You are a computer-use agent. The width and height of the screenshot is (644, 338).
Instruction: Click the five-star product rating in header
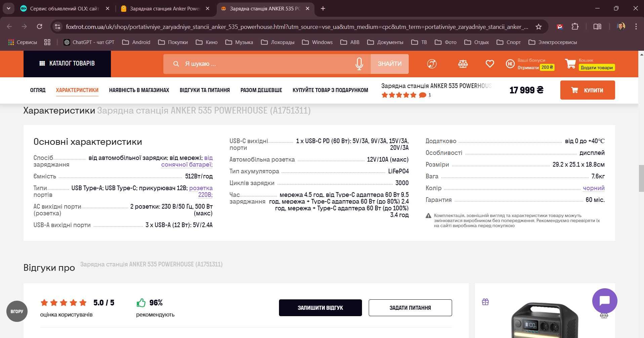[399, 95]
